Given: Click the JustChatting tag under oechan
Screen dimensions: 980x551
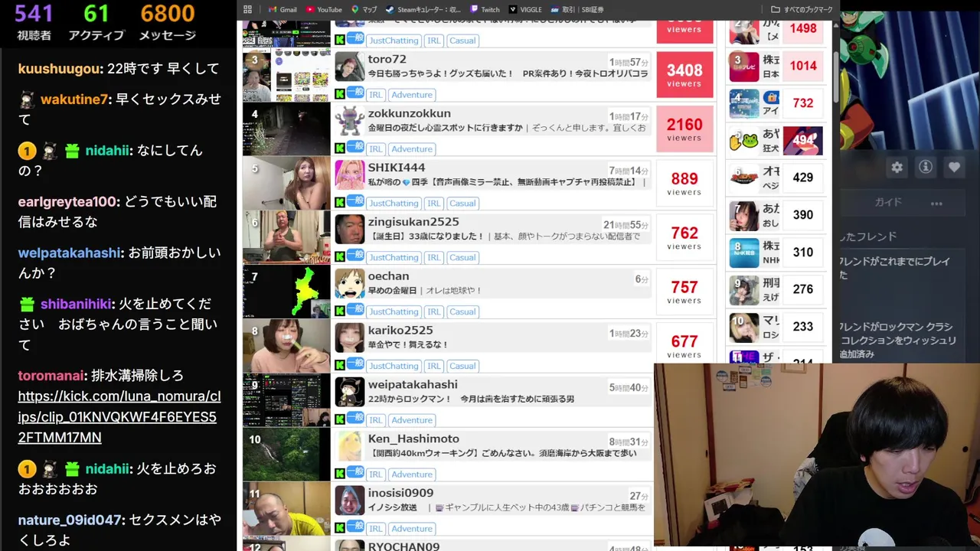Looking at the screenshot, I should [x=394, y=312].
